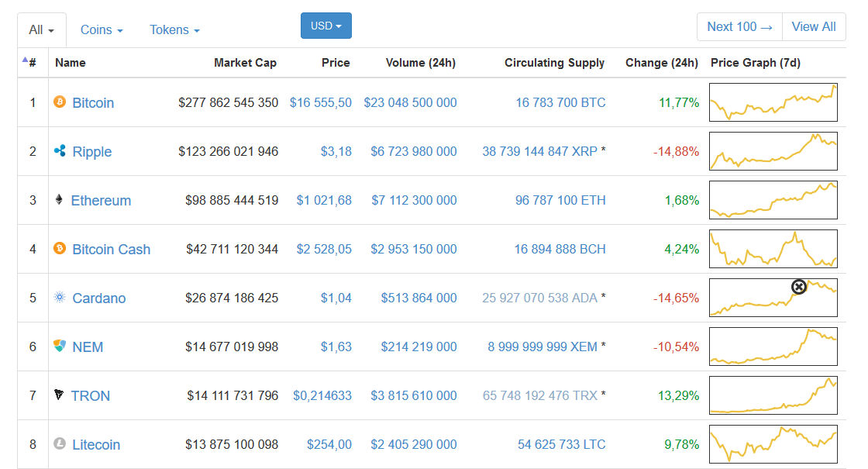Click the Ethereum diamond logo icon
868x469 pixels.
(x=59, y=199)
